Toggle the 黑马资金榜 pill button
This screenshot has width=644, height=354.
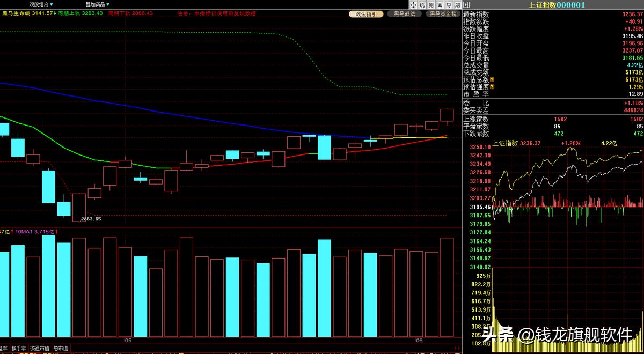443,14
